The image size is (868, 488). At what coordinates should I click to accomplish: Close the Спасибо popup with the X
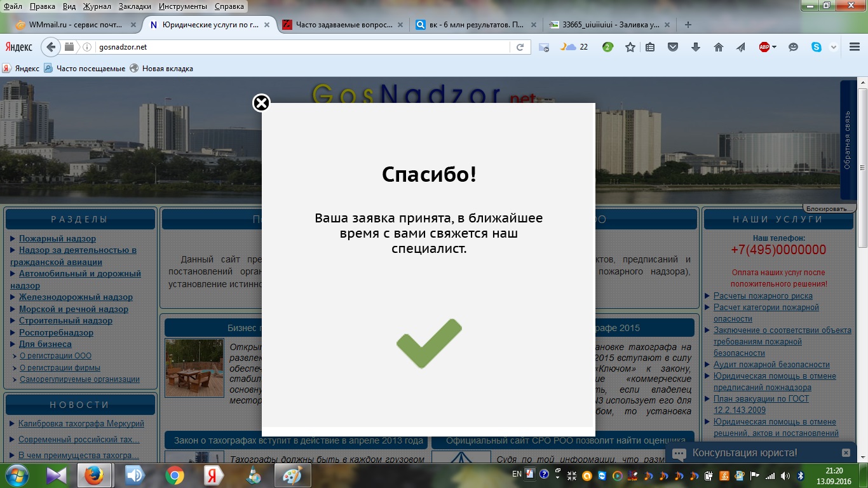point(261,103)
